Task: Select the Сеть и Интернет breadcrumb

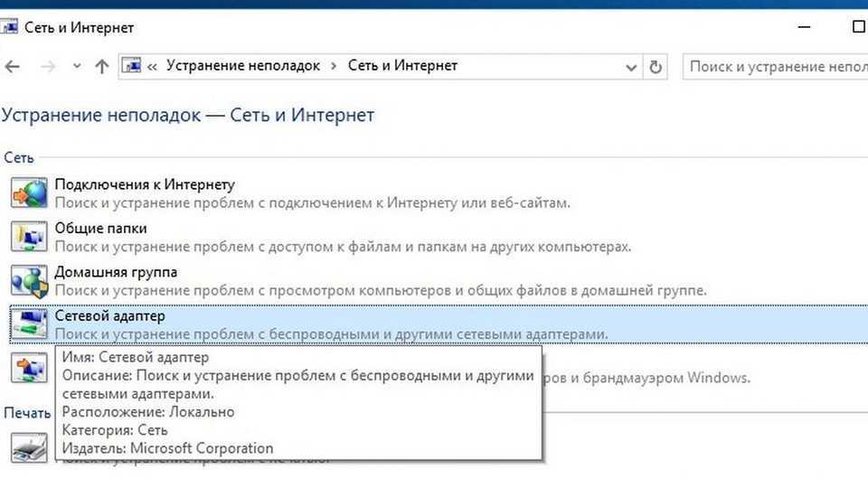Action: (402, 66)
